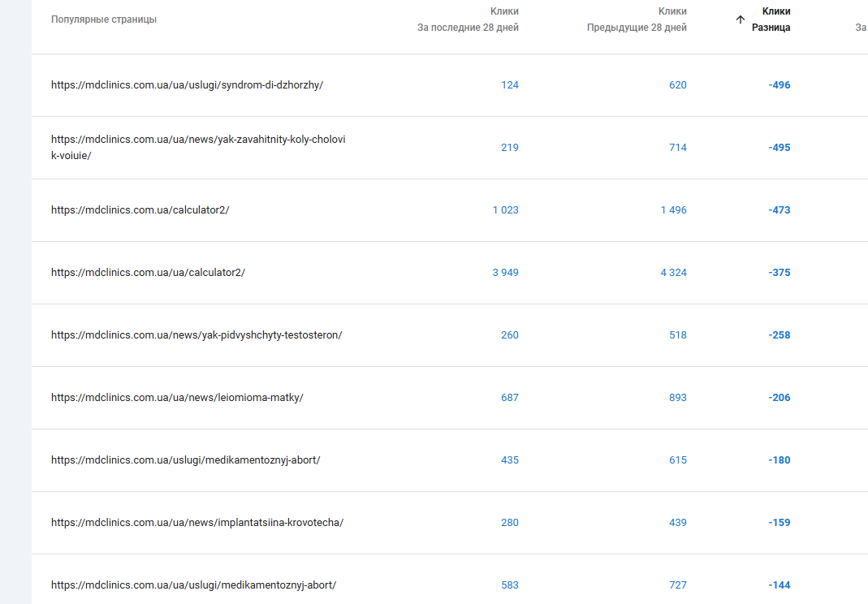
Task: Click the Клики Разница column header text
Action: click(x=771, y=19)
